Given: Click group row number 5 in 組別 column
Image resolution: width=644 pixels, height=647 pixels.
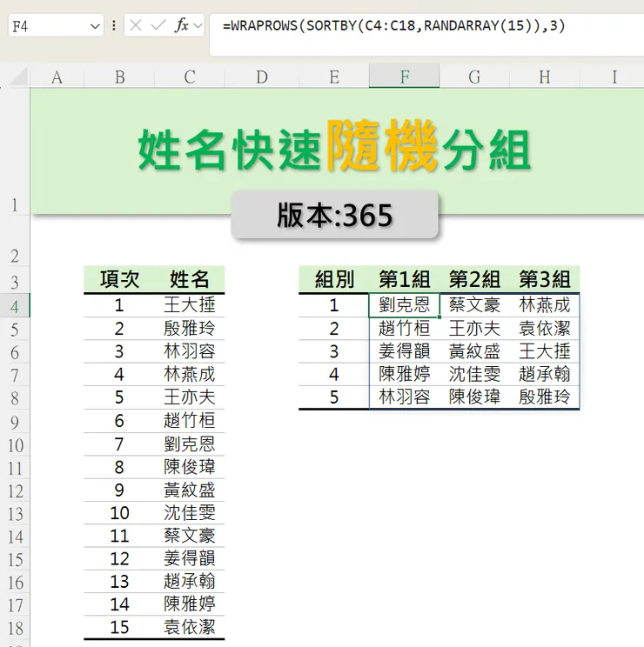Looking at the screenshot, I should coord(334,397).
